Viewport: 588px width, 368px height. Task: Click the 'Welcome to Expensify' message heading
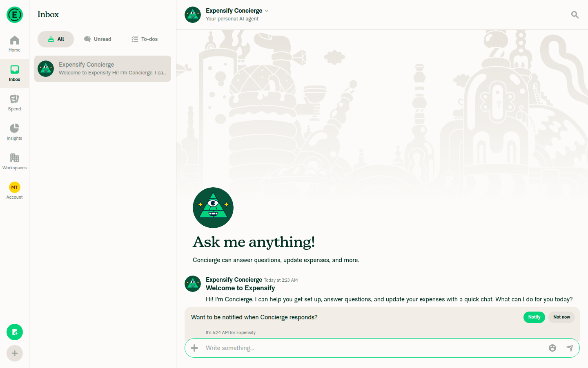(x=240, y=288)
